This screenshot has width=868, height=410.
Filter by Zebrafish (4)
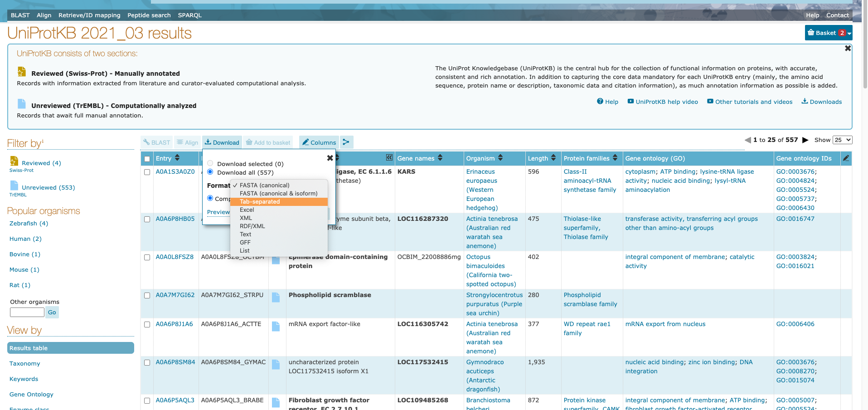29,223
